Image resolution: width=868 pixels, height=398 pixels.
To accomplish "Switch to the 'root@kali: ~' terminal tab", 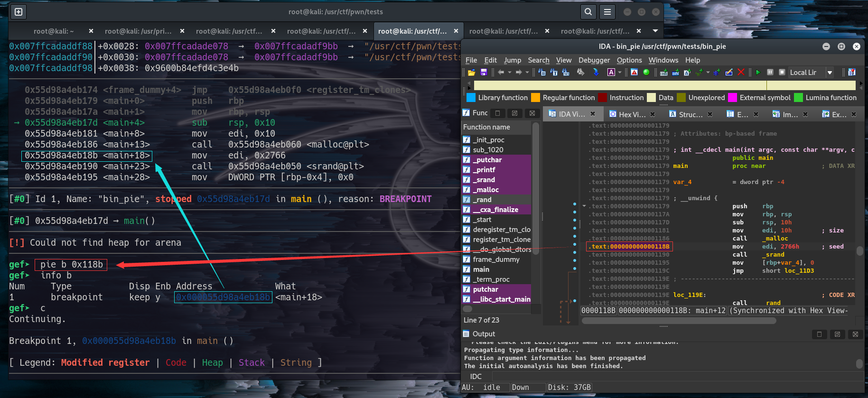I will click(54, 31).
